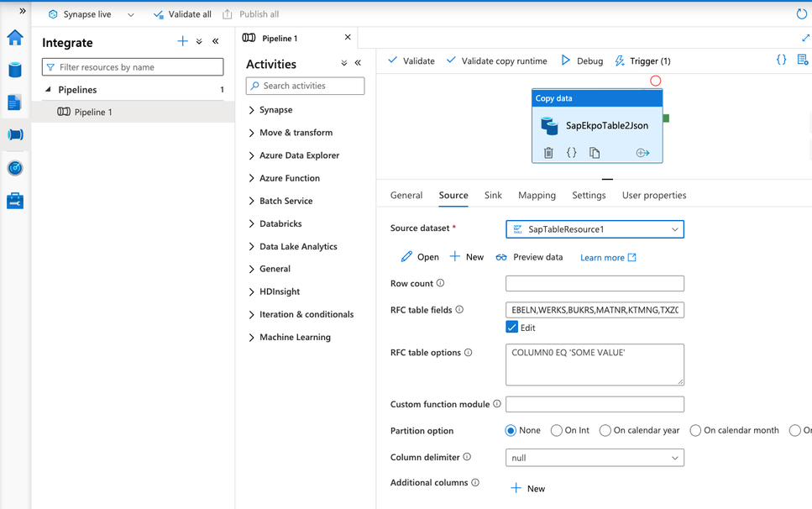Start a Debug run
Image resolution: width=812 pixels, height=509 pixels.
click(583, 60)
